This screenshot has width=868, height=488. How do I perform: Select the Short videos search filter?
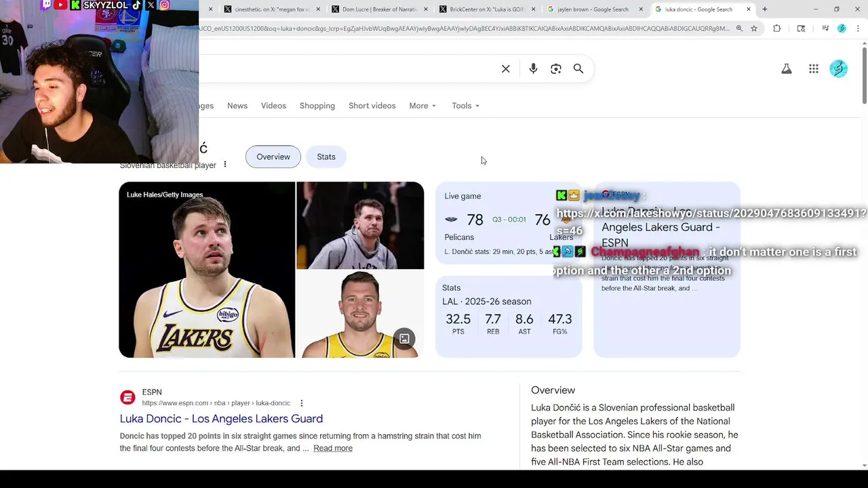click(x=372, y=106)
